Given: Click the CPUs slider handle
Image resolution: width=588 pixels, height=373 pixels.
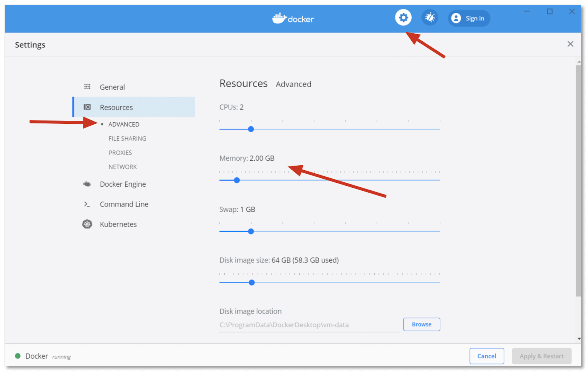Looking at the screenshot, I should (x=251, y=129).
